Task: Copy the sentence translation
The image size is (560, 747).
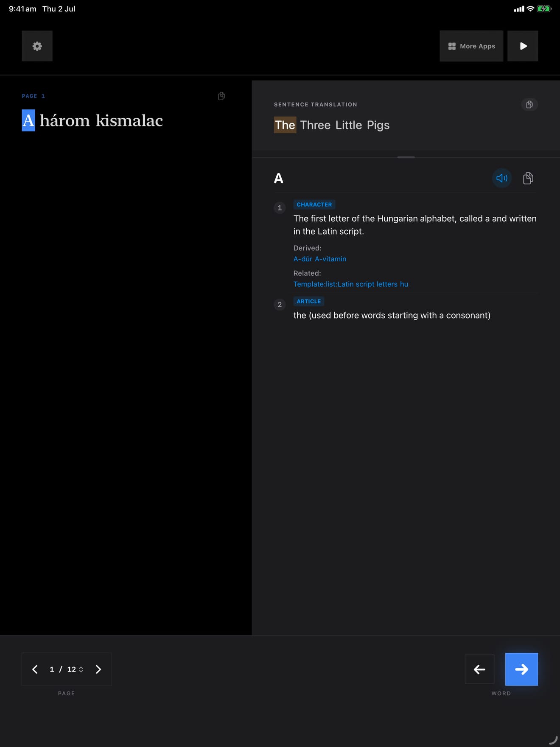Action: click(529, 104)
